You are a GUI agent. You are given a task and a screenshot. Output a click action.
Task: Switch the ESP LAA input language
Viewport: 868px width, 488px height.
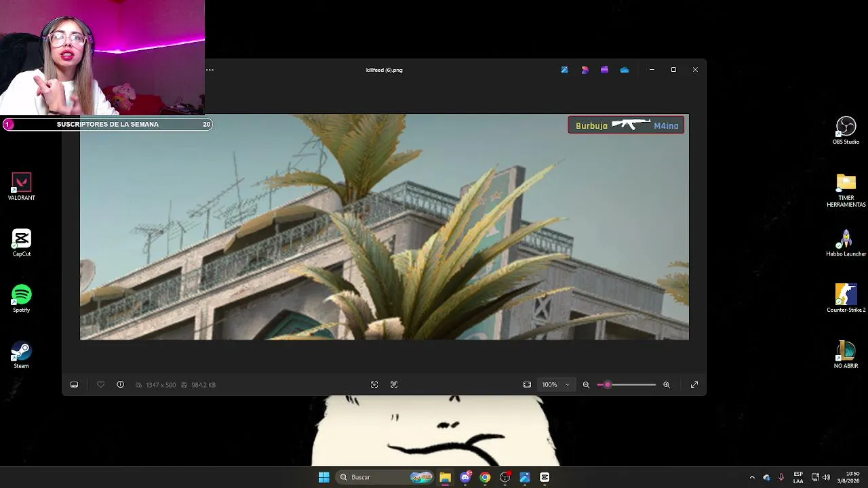pyautogui.click(x=798, y=477)
